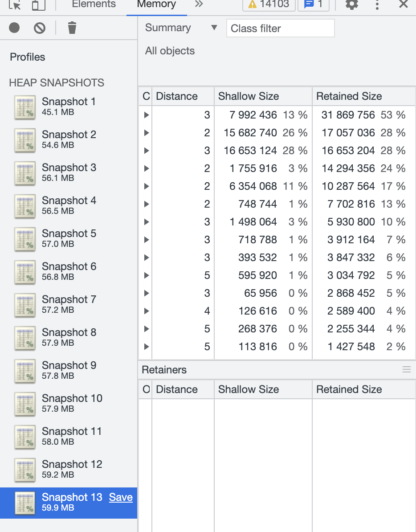Screen dimensions: 416x532
Task: Open the three-dot DevTools menu
Action: [x=377, y=5]
